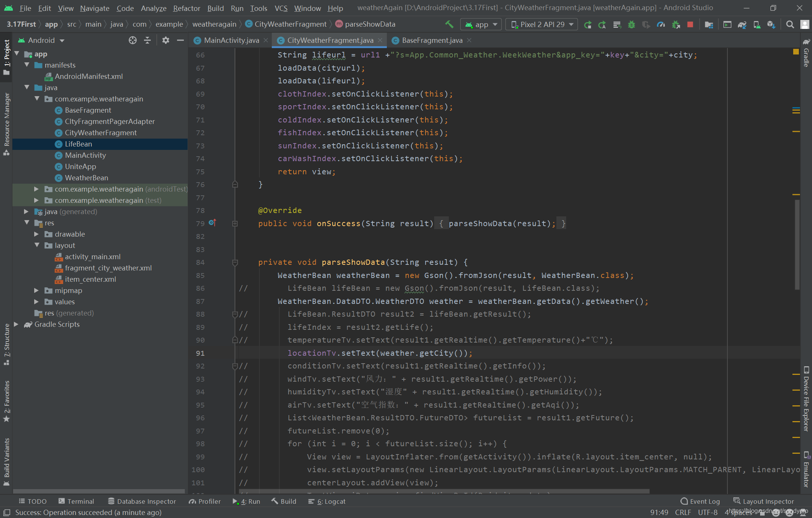Click the project panel locate target icon
Image resolution: width=812 pixels, height=518 pixels.
tap(132, 40)
